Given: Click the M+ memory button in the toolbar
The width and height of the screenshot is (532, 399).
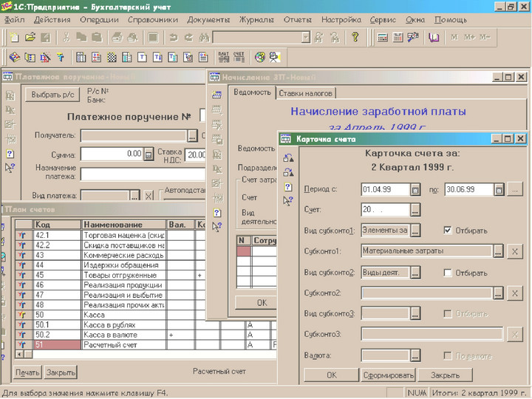Looking at the screenshot, I should [470, 37].
